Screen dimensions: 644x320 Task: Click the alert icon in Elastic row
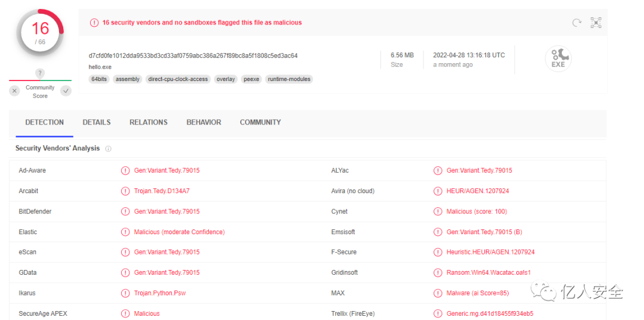(x=125, y=232)
